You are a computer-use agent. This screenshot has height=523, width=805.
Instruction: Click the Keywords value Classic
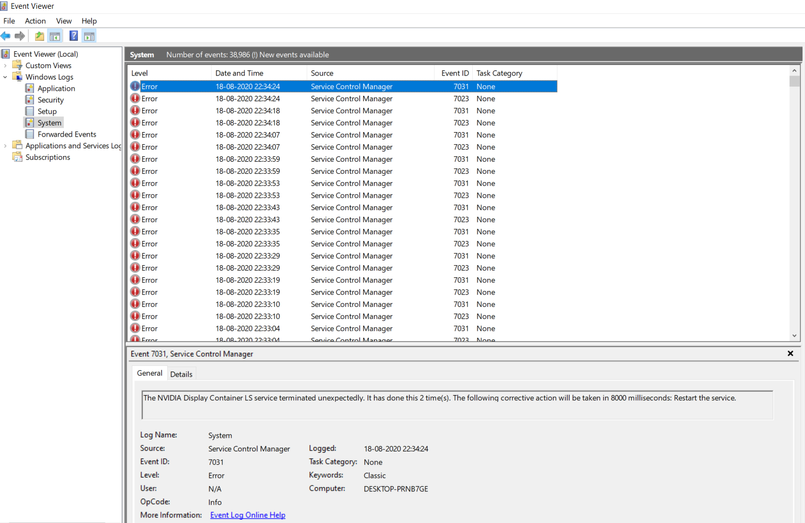click(375, 475)
